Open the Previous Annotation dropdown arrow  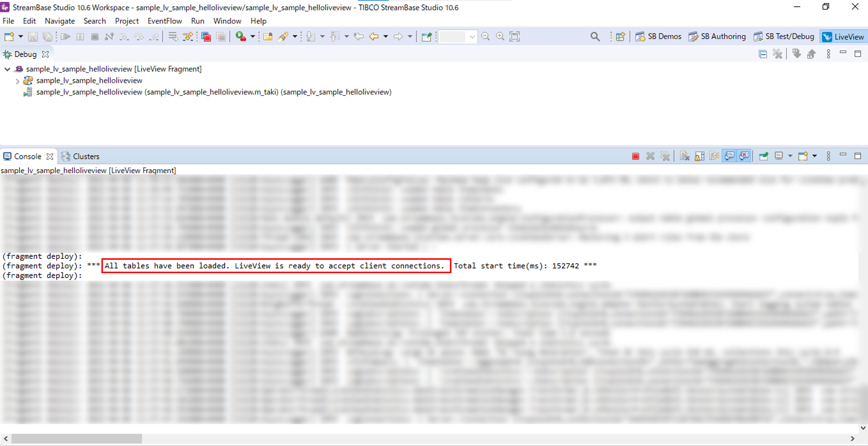[347, 37]
